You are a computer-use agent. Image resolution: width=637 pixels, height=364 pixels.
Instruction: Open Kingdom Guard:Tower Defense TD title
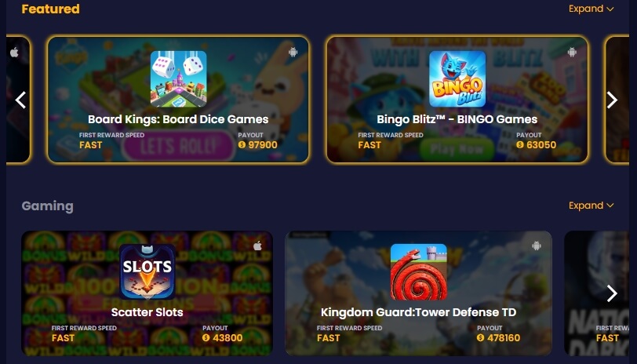[x=418, y=312]
